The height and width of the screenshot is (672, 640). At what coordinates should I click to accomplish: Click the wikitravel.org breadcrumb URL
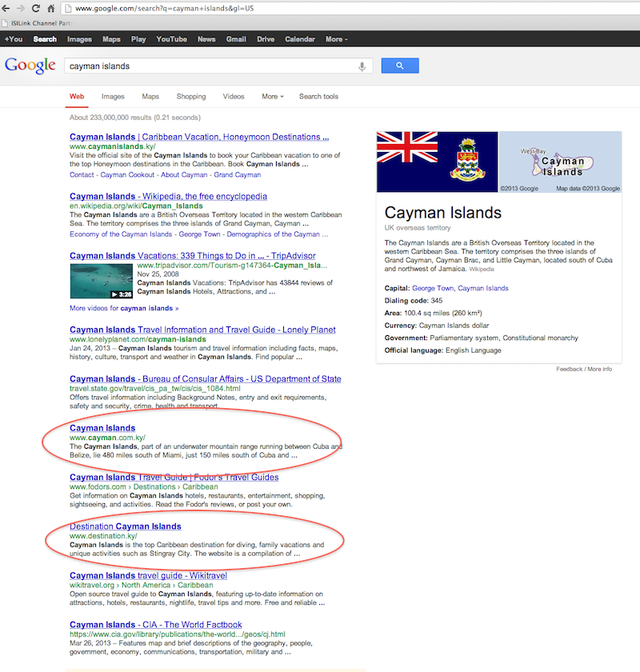(x=141, y=585)
